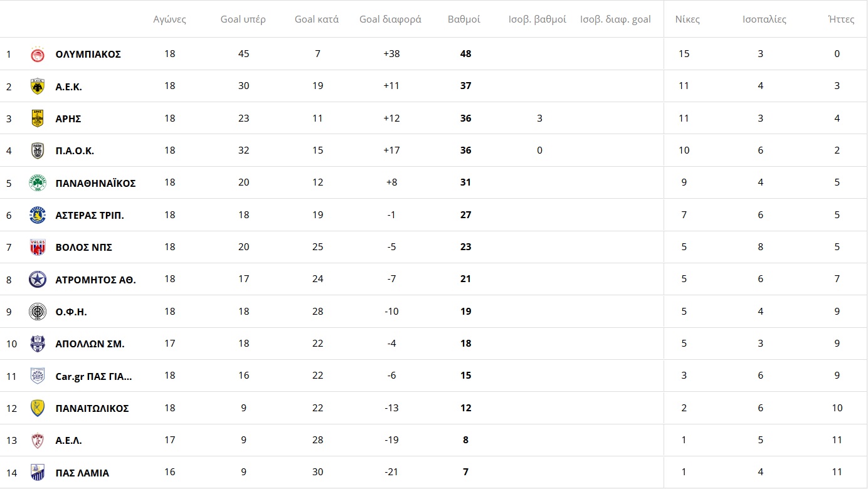Image resolution: width=868 pixels, height=489 pixels.
Task: Click the Olympiacos team crest icon
Action: (x=38, y=55)
